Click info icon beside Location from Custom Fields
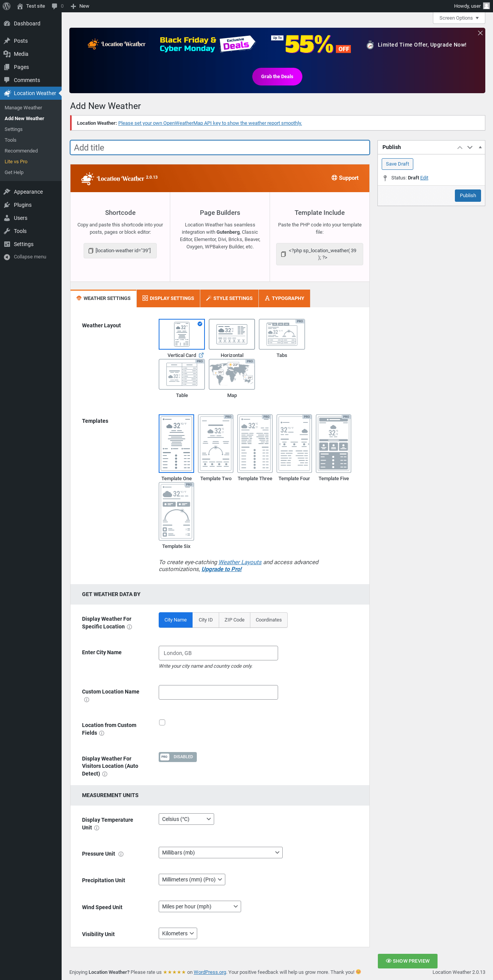493x980 pixels. (x=102, y=733)
